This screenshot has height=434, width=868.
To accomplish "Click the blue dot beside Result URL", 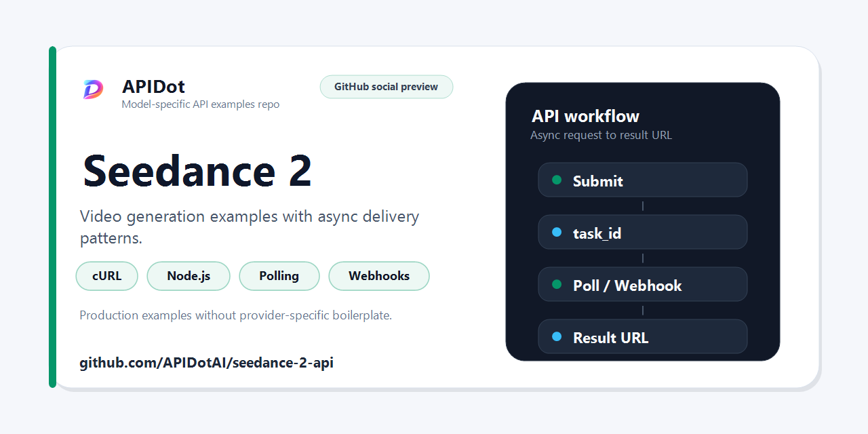I will (x=557, y=336).
